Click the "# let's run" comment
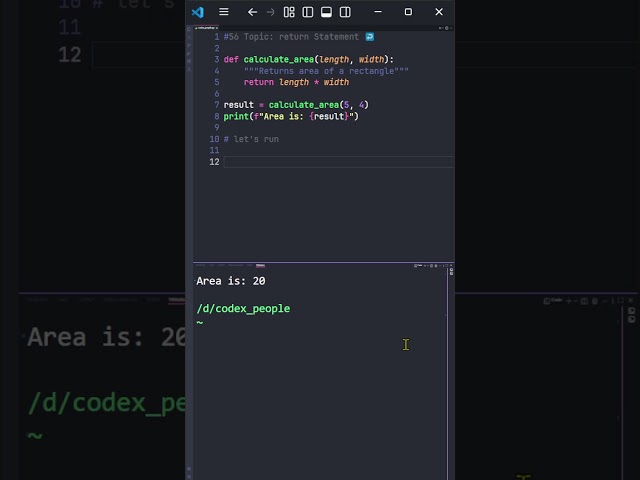The height and width of the screenshot is (480, 640). click(x=251, y=139)
